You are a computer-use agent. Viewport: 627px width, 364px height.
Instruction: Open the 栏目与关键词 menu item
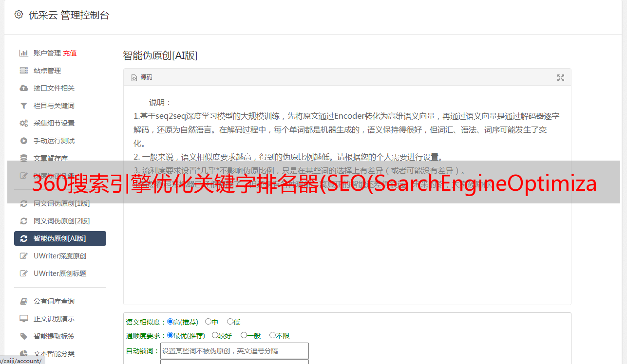(54, 106)
